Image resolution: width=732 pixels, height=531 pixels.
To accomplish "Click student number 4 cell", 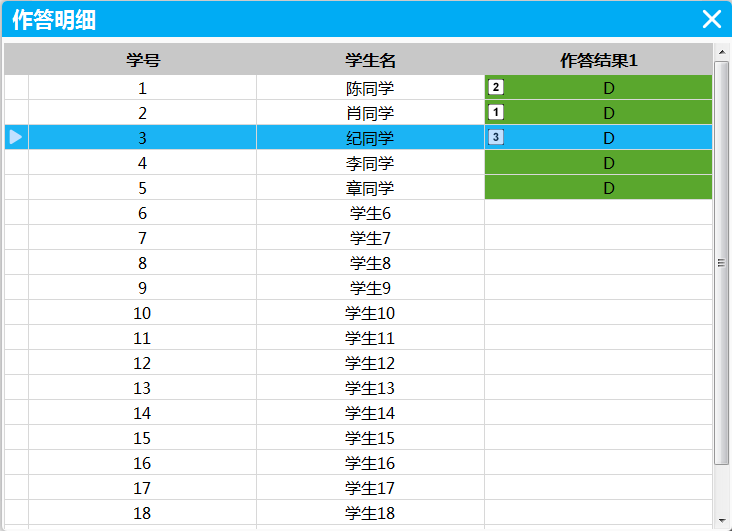I will coord(143,163).
